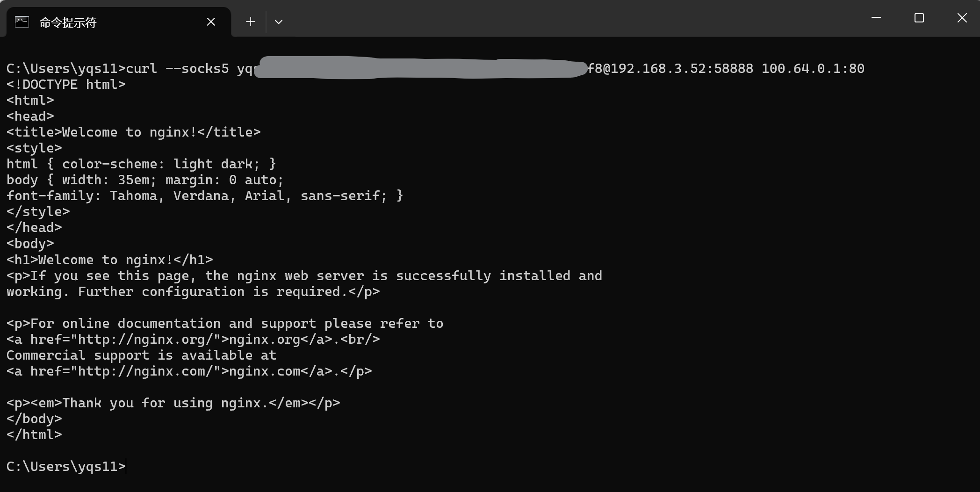Close the 命令提示符 tab

(x=211, y=22)
